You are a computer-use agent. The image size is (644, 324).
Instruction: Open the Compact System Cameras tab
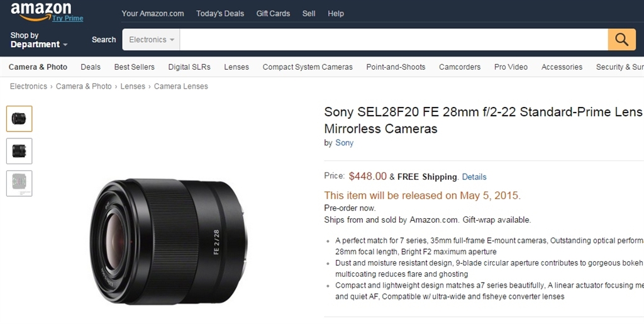point(308,67)
